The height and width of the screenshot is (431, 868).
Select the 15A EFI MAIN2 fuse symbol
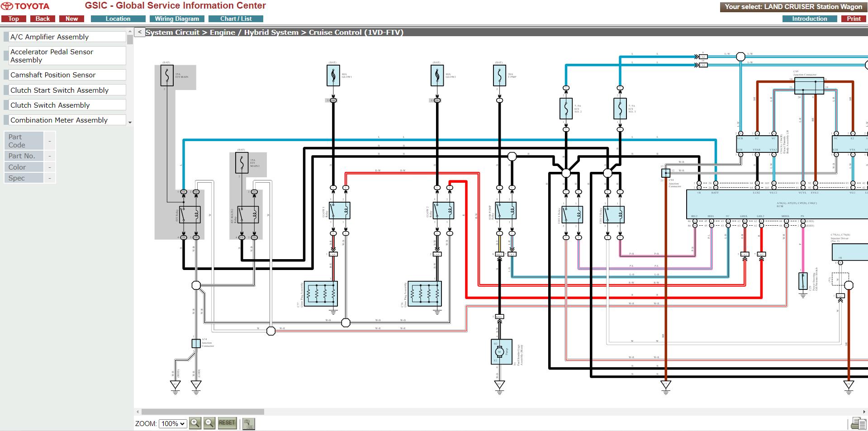coord(242,163)
